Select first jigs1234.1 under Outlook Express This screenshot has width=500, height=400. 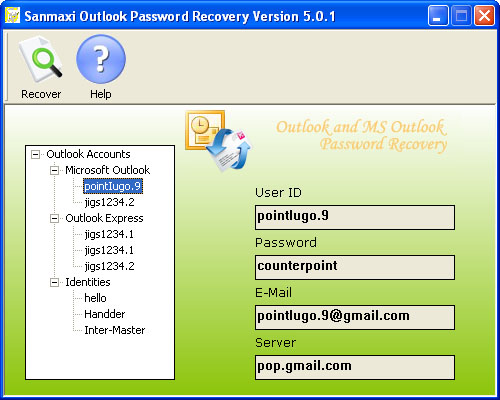tap(109, 234)
